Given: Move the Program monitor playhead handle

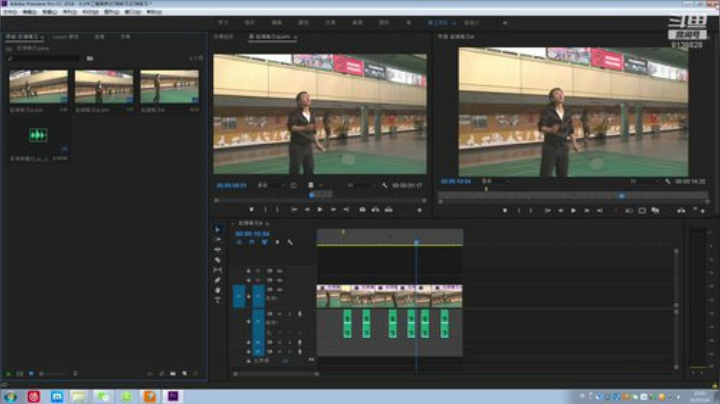Looking at the screenshot, I should point(621,196).
